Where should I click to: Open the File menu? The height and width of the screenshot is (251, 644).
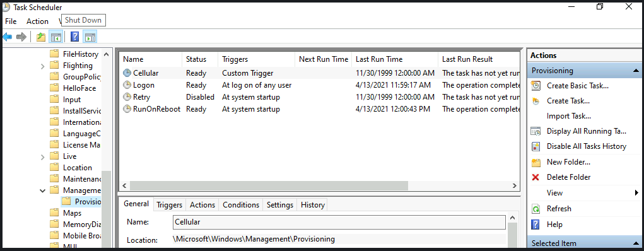[x=11, y=21]
